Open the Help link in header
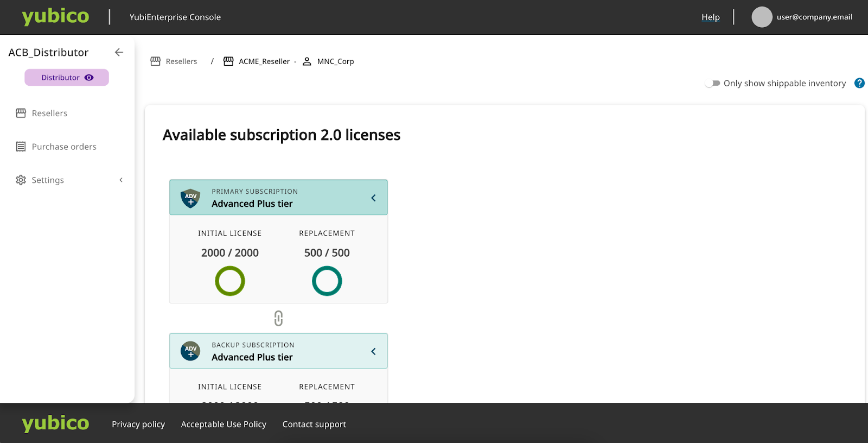Screen dimensions: 868x443 coord(710,17)
